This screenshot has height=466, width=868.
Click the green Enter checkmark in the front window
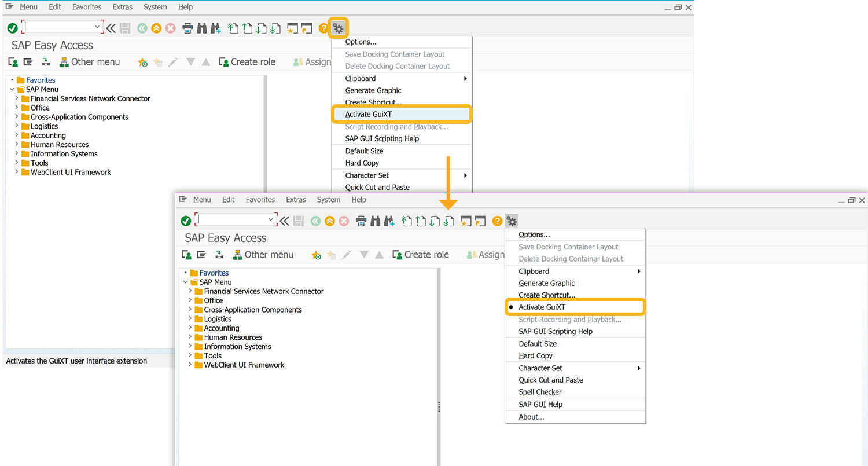(x=186, y=221)
